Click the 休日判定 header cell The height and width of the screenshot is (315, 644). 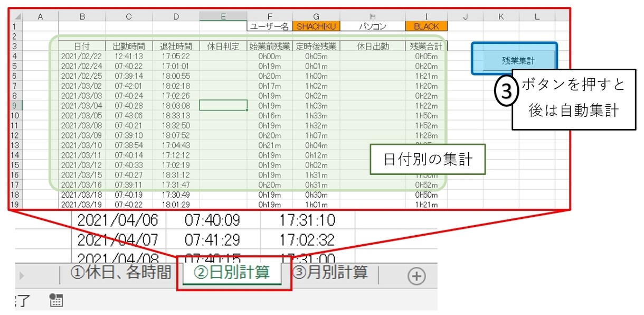pos(223,46)
